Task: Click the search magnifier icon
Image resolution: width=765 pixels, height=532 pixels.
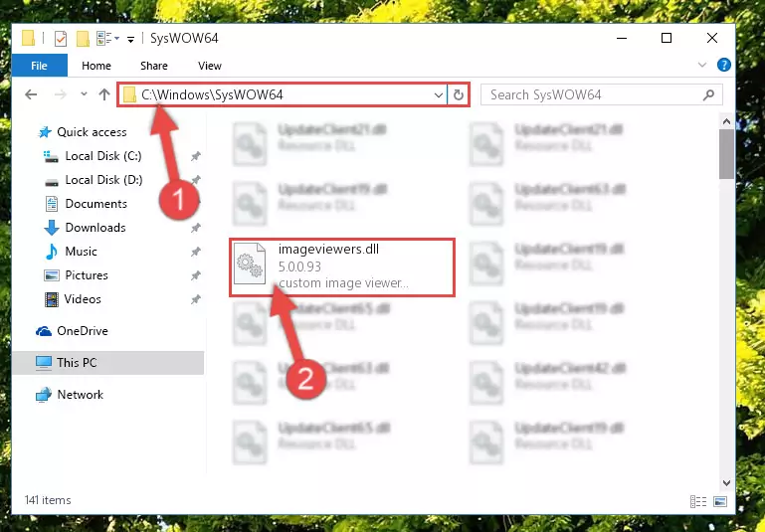Action: 708,94
